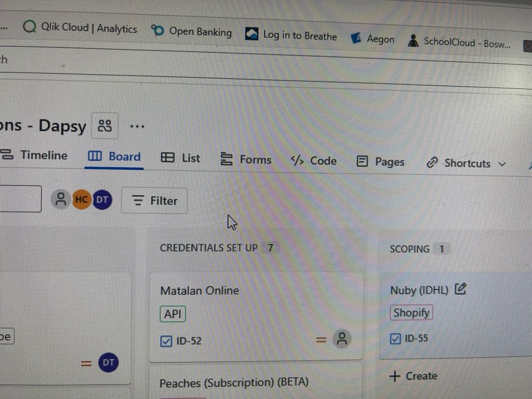Click the Credentials Set Up column header
This screenshot has width=532, height=399.
pos(209,248)
